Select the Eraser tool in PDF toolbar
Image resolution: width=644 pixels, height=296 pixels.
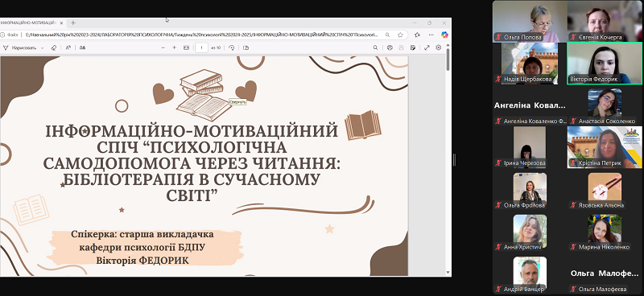pyautogui.click(x=54, y=47)
